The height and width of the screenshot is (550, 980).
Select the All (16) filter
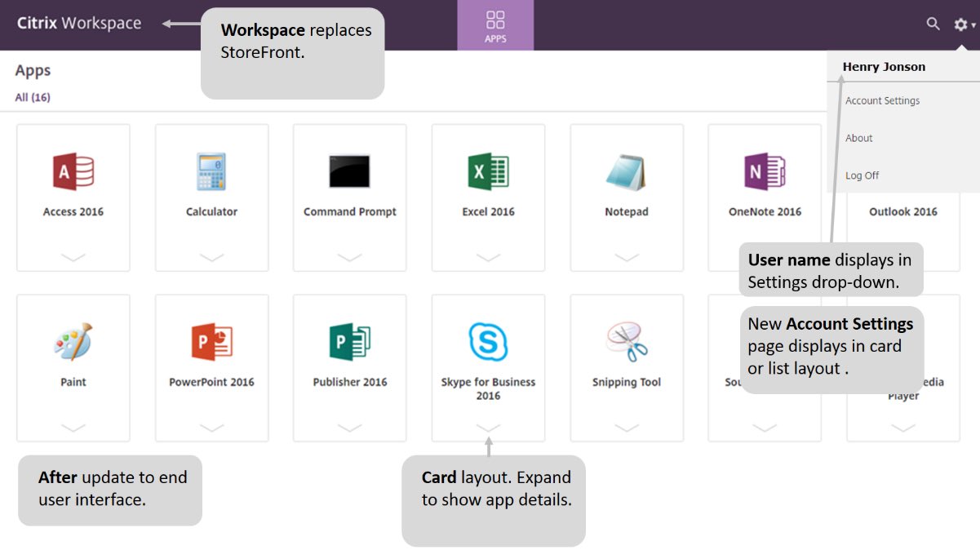[33, 97]
